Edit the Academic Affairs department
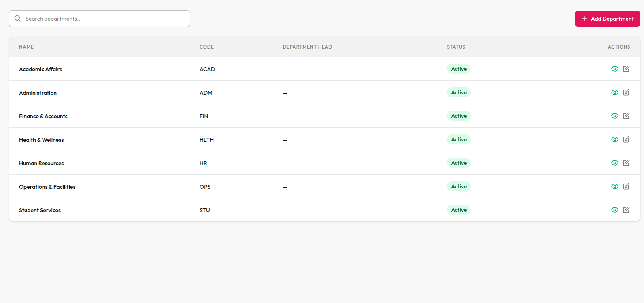 (626, 69)
